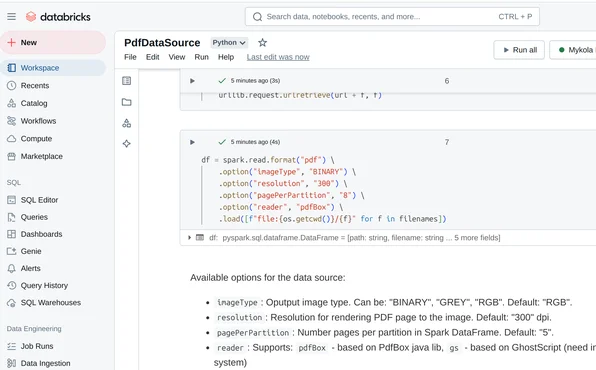596x370 pixels.
Task: Open Compute in the sidebar
Action: click(x=36, y=138)
